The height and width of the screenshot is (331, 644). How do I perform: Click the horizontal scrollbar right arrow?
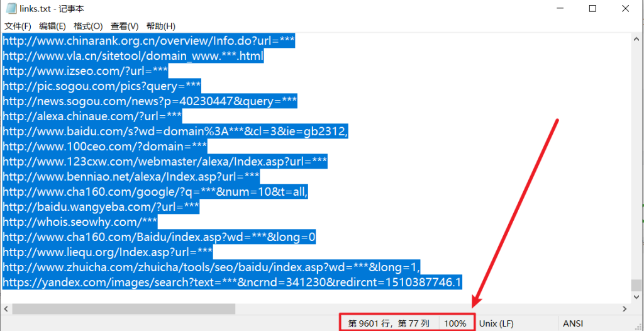coord(625,309)
